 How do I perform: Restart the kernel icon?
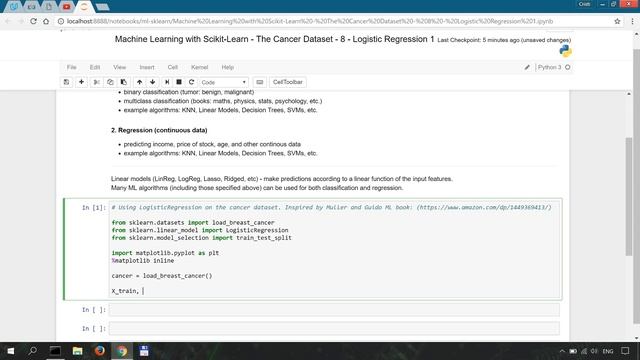(191, 82)
